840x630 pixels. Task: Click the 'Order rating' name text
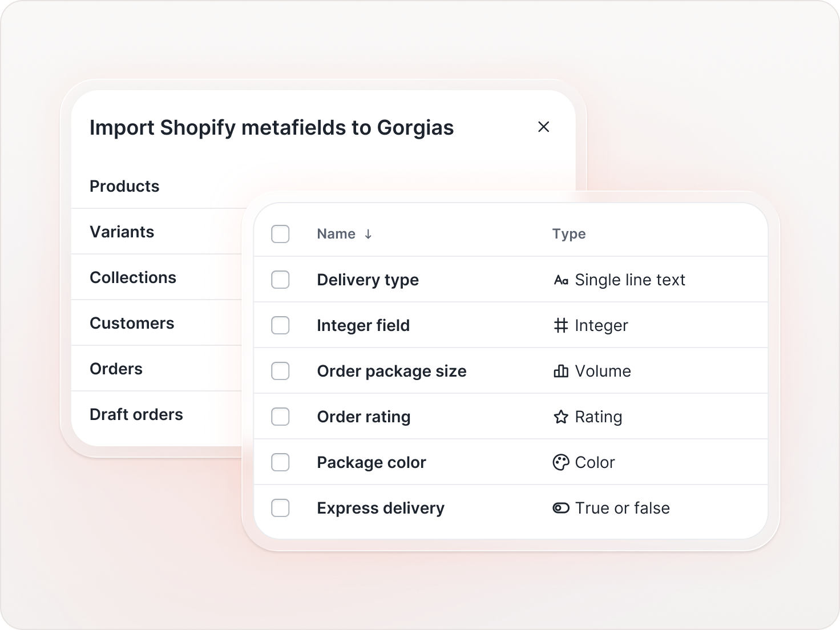coord(364,417)
